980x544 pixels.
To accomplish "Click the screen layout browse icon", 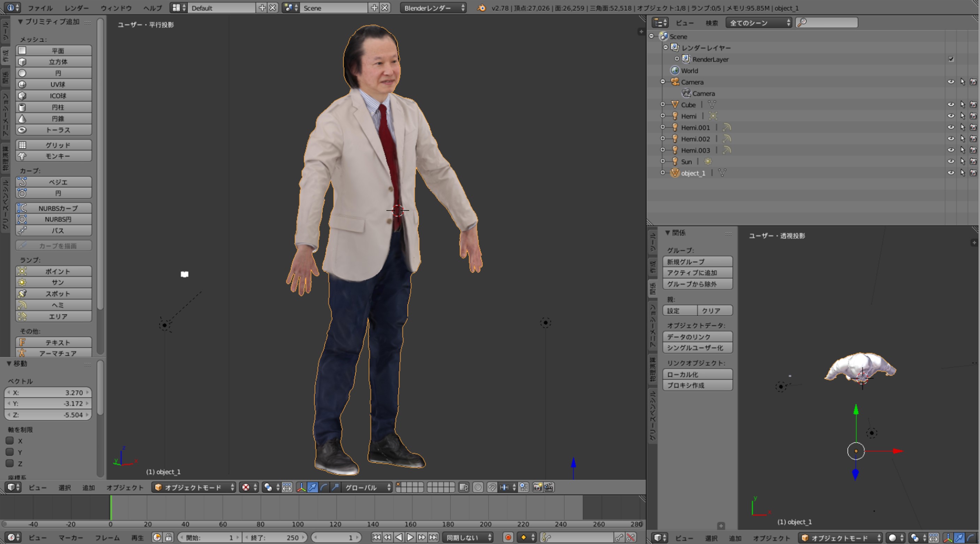I will 179,8.
